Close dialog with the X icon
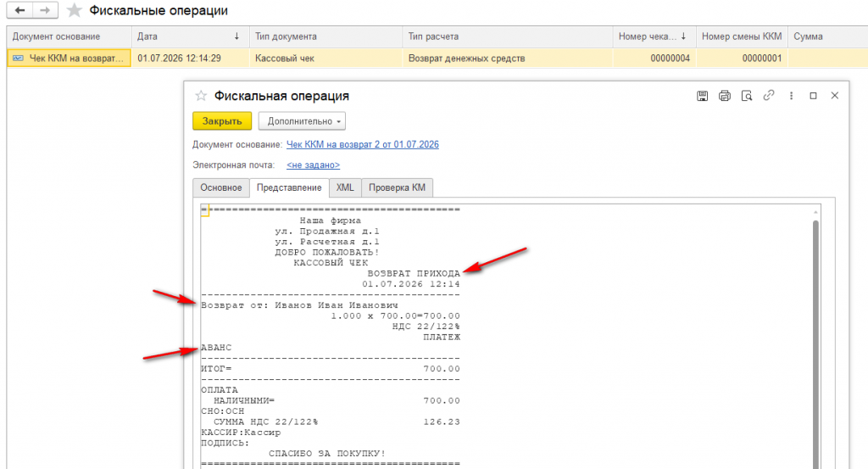Viewport: 868px width, 469px height. point(835,96)
